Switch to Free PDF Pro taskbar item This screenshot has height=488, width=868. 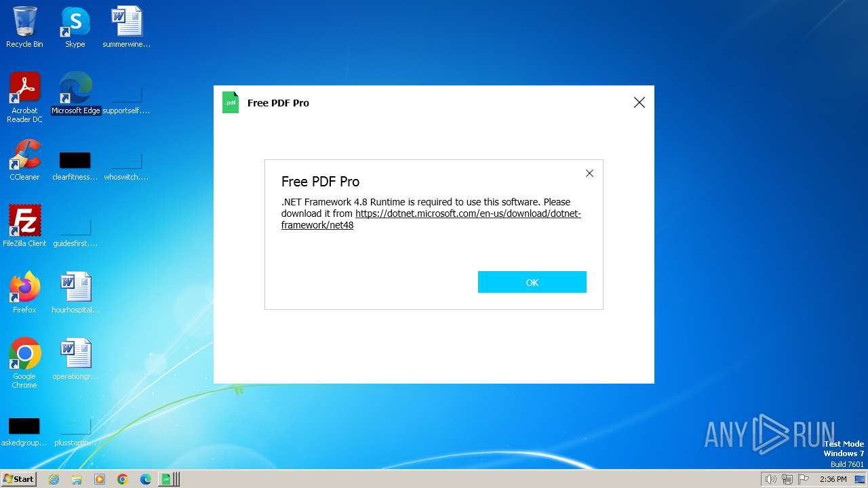[169, 479]
